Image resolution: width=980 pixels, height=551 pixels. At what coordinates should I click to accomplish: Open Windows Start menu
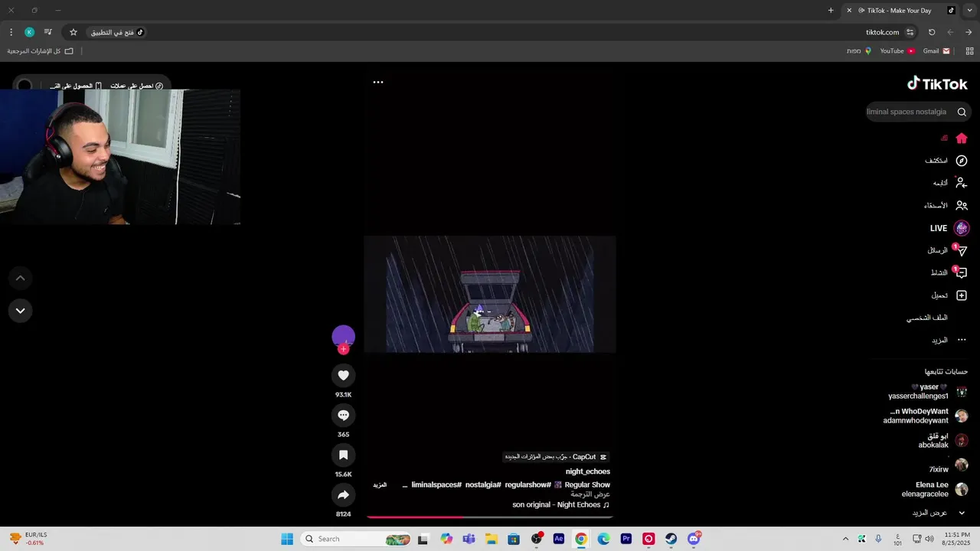point(287,539)
